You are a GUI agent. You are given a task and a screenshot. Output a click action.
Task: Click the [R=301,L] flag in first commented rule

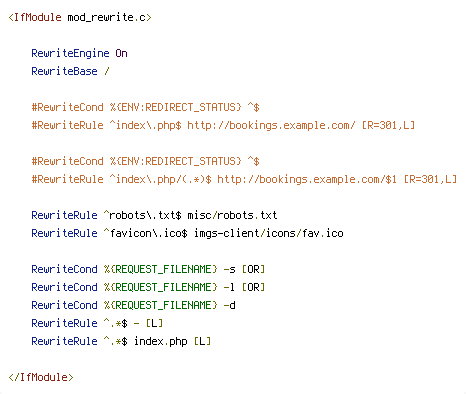pyautogui.click(x=388, y=125)
